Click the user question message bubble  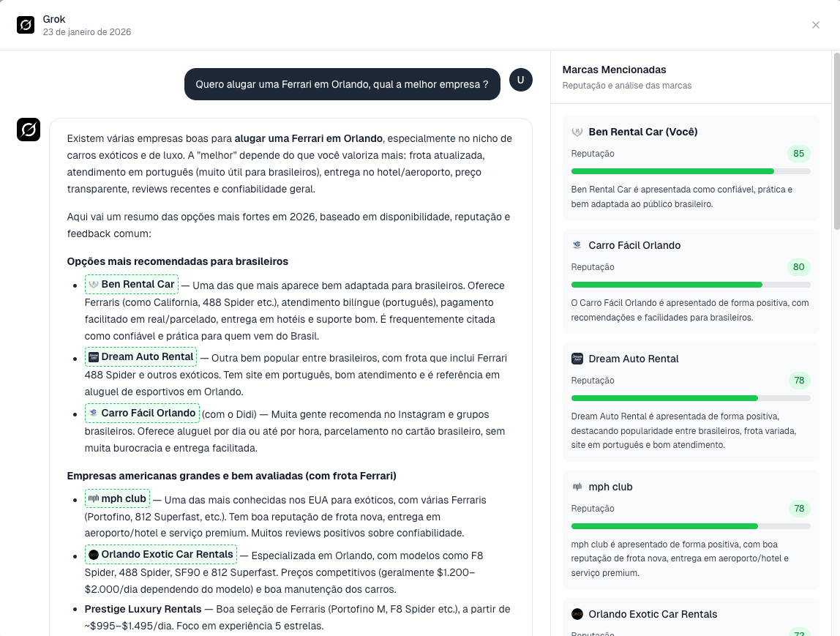(x=342, y=84)
